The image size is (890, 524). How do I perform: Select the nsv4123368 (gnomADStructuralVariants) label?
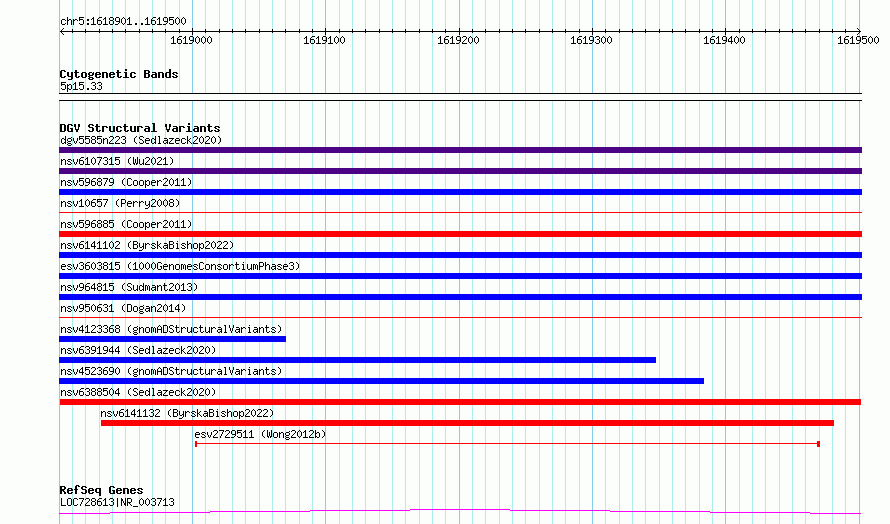tap(171, 329)
